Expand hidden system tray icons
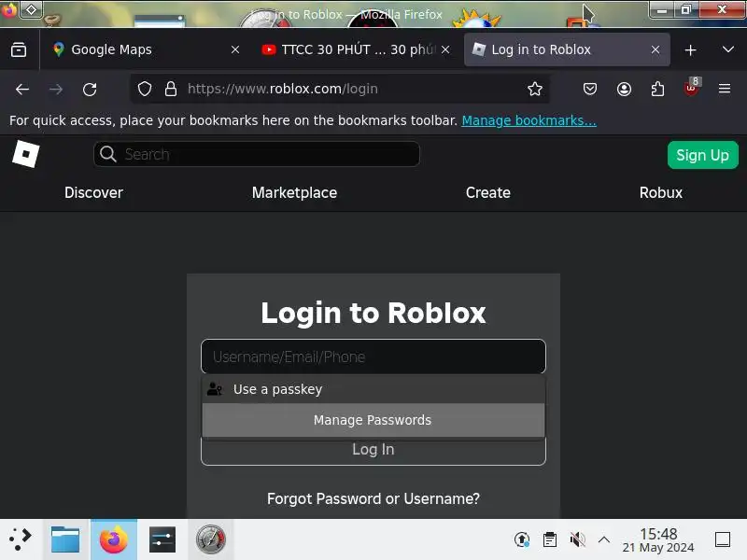 coord(604,539)
